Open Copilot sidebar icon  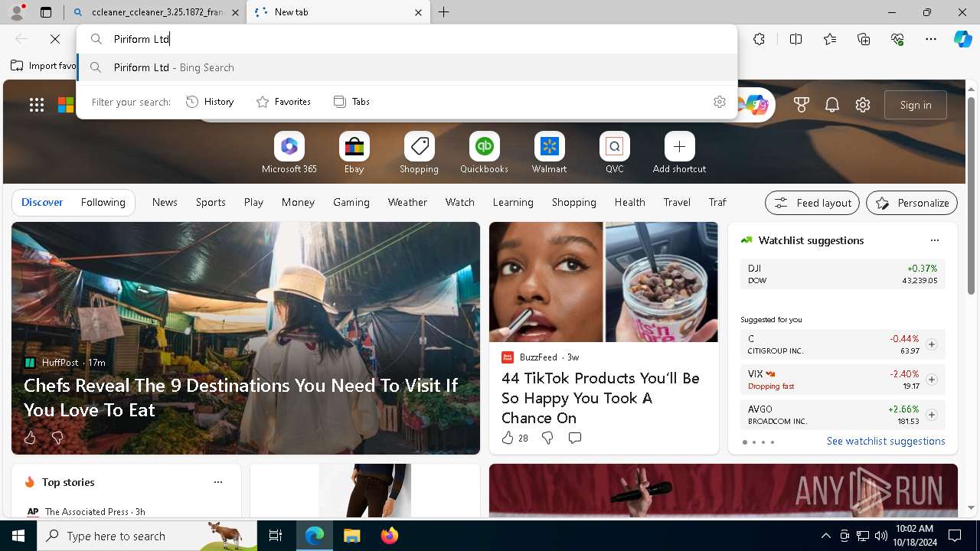962,39
